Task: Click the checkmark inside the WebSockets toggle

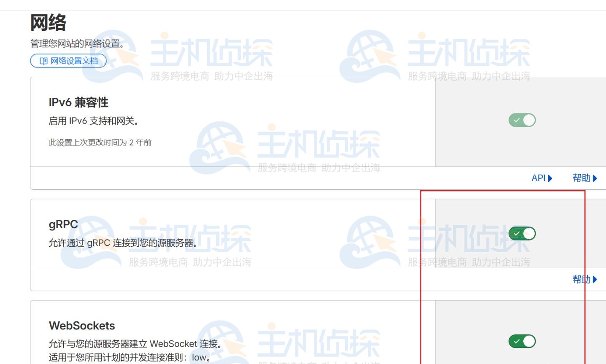Action: click(516, 341)
